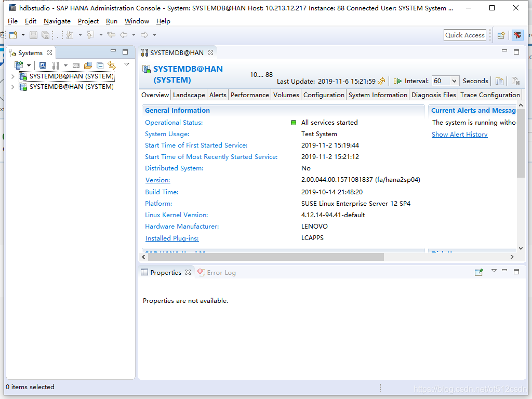Click the Open Perspective icon
This screenshot has width=532, height=399.
(x=501, y=35)
